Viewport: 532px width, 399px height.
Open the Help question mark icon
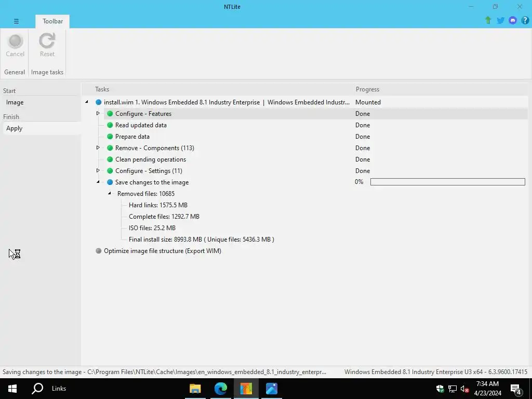(x=525, y=20)
